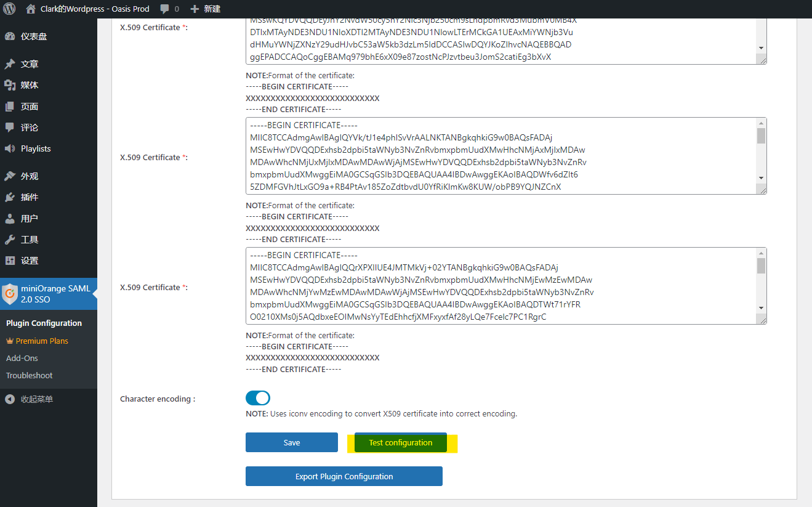Click the Save button
The width and height of the screenshot is (812, 507).
coord(292,442)
